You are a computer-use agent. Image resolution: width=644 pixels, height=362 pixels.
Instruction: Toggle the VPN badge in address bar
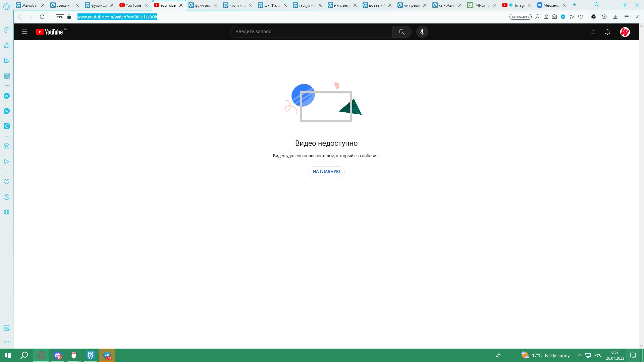(60, 17)
